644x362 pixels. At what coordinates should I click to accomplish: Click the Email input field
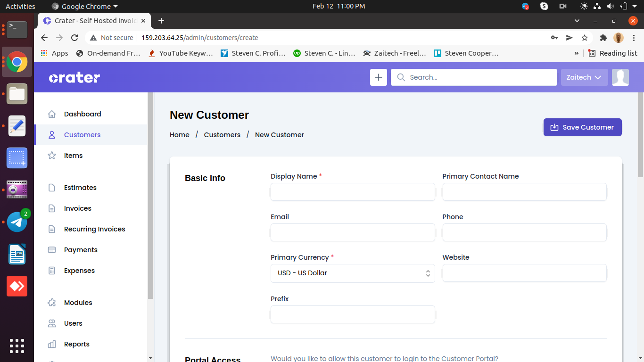[x=353, y=232]
